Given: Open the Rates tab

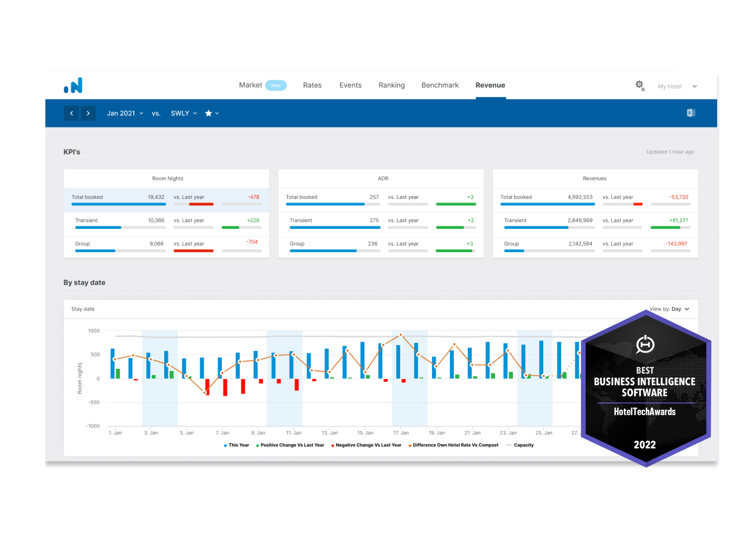Looking at the screenshot, I should (x=312, y=85).
